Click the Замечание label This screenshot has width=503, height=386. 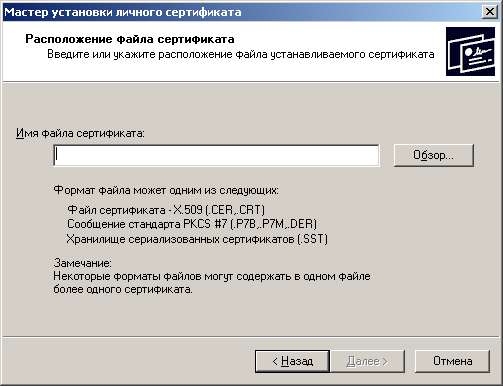click(x=82, y=263)
